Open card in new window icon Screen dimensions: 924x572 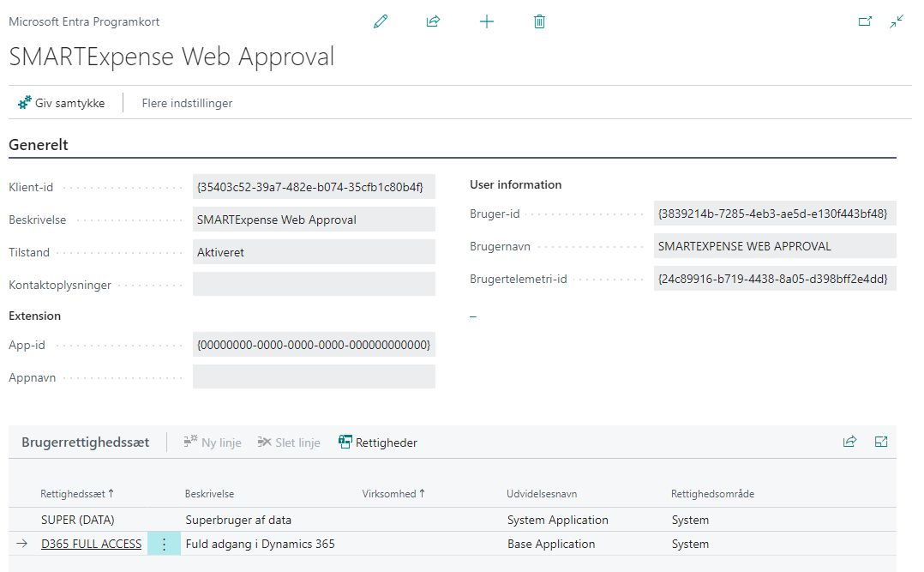[x=865, y=21]
